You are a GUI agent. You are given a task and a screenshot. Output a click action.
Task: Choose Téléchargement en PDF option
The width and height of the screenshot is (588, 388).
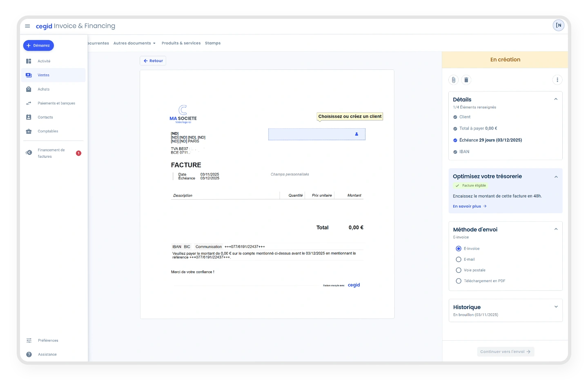click(459, 281)
